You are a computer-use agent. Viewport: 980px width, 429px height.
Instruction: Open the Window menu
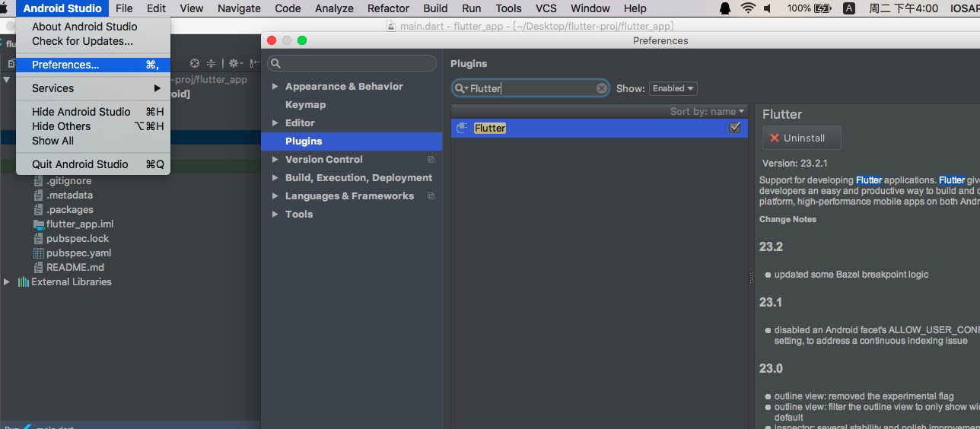(x=590, y=8)
